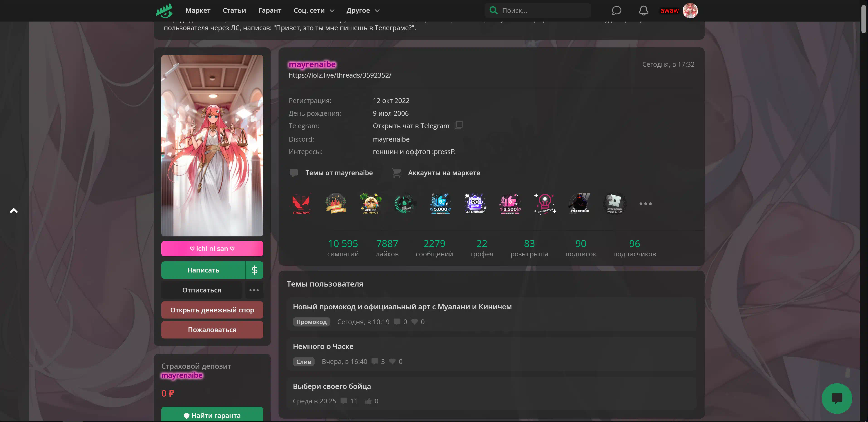Click the 5.000 лайков trophy badge
The height and width of the screenshot is (422, 868).
pos(440,204)
